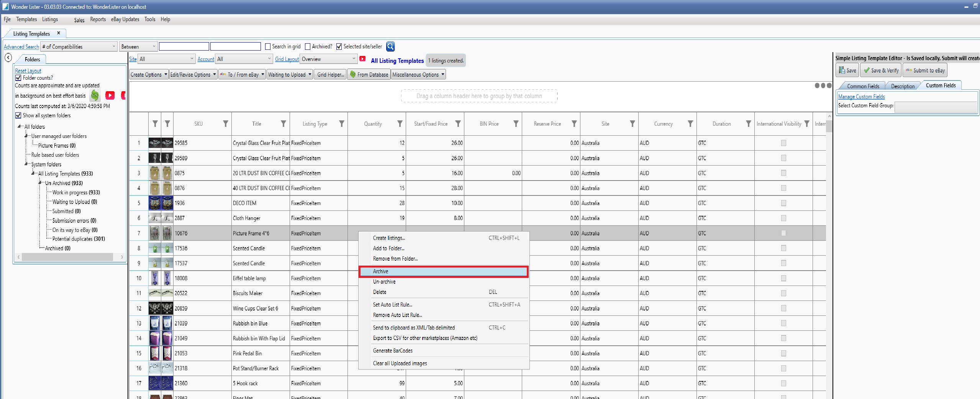The width and height of the screenshot is (980, 399).
Task: Expand the Create Options dropdown button
Action: (149, 74)
